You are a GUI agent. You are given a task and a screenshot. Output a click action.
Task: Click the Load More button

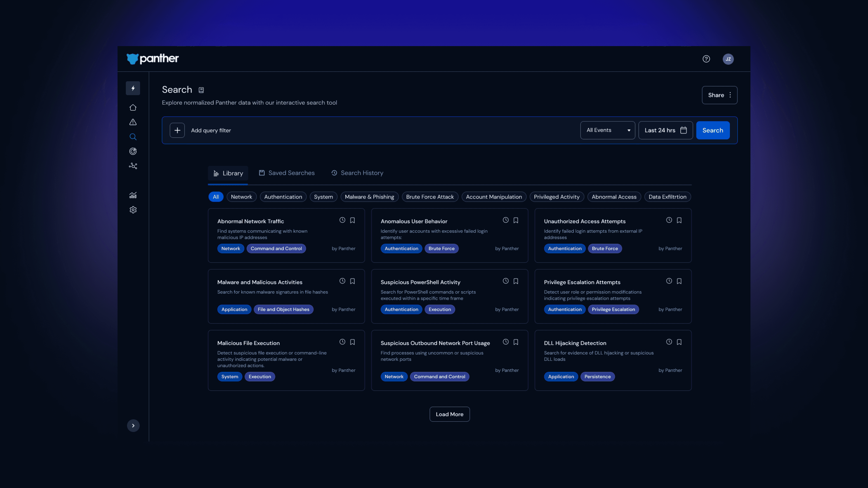click(449, 414)
